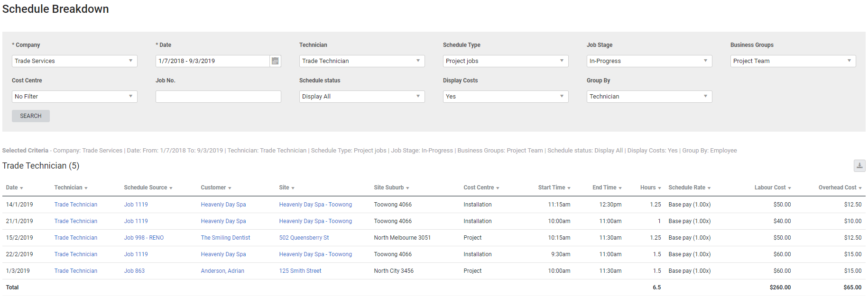
Task: Select the $40.00 labour cost cell
Action: click(782, 221)
